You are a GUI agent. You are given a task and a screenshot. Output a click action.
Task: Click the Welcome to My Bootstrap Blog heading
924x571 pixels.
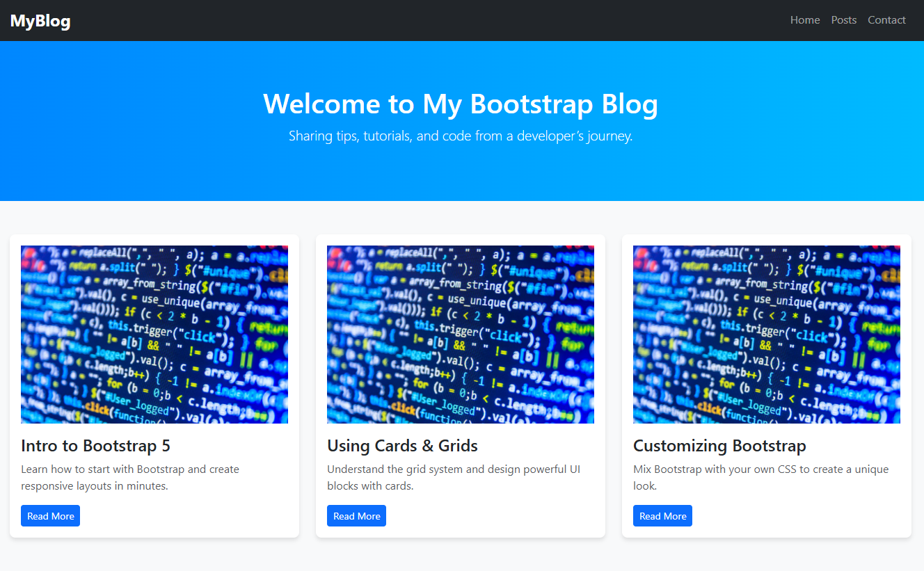[x=461, y=104]
